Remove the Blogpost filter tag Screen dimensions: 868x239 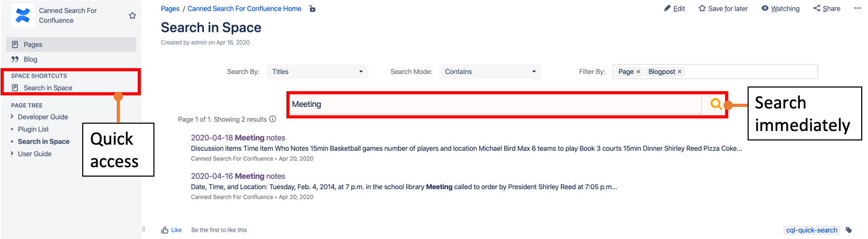680,72
